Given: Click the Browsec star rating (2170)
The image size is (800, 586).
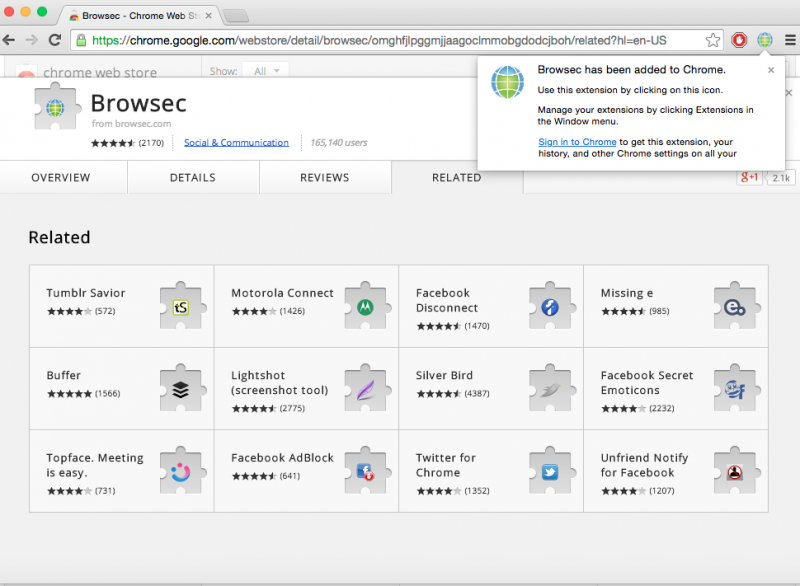Looking at the screenshot, I should [128, 143].
